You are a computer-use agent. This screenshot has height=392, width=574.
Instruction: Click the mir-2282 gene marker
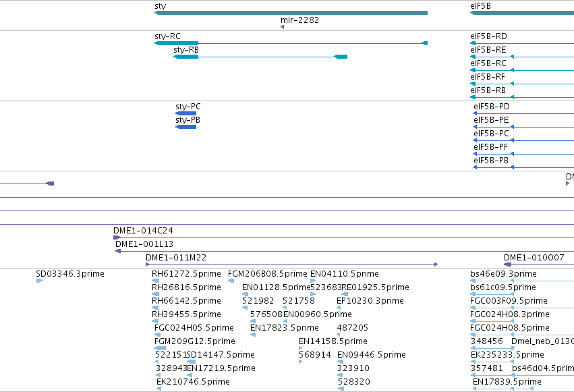(282, 27)
